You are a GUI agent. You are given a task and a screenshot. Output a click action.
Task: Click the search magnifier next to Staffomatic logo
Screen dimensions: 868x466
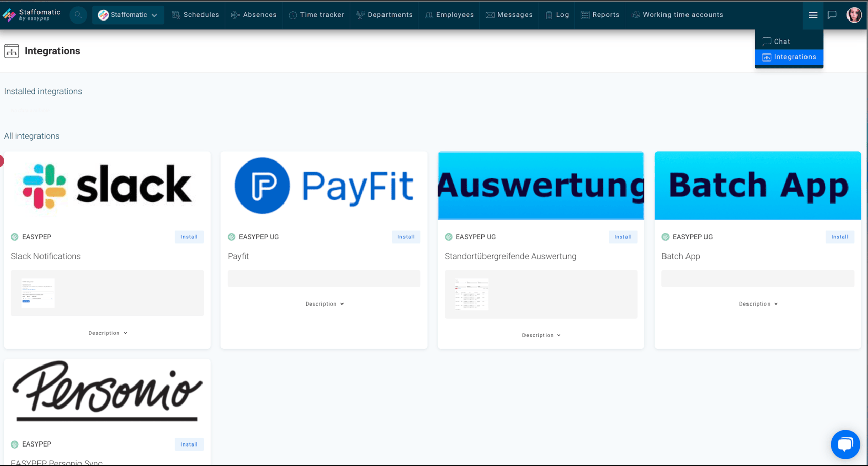click(77, 15)
